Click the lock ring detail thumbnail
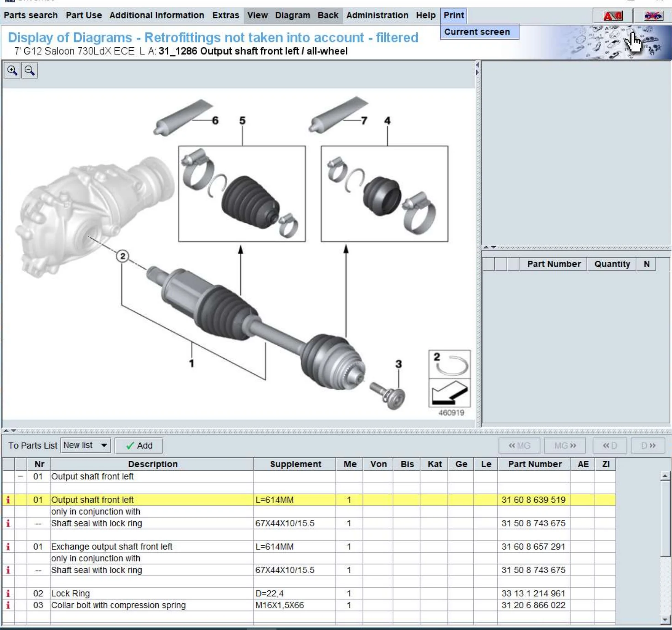672x630 pixels. click(x=449, y=364)
